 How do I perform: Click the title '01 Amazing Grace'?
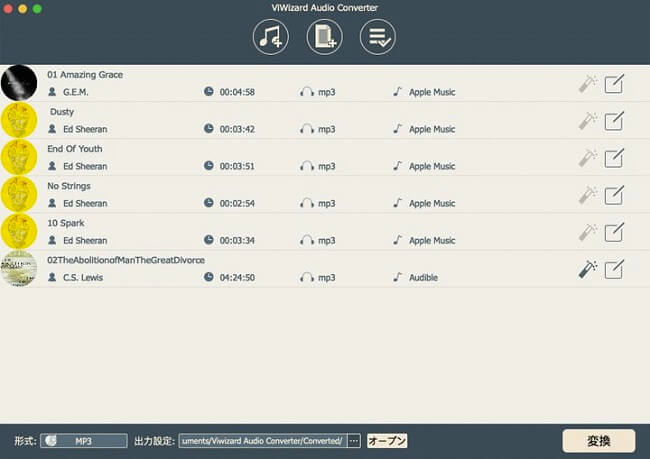[85, 75]
